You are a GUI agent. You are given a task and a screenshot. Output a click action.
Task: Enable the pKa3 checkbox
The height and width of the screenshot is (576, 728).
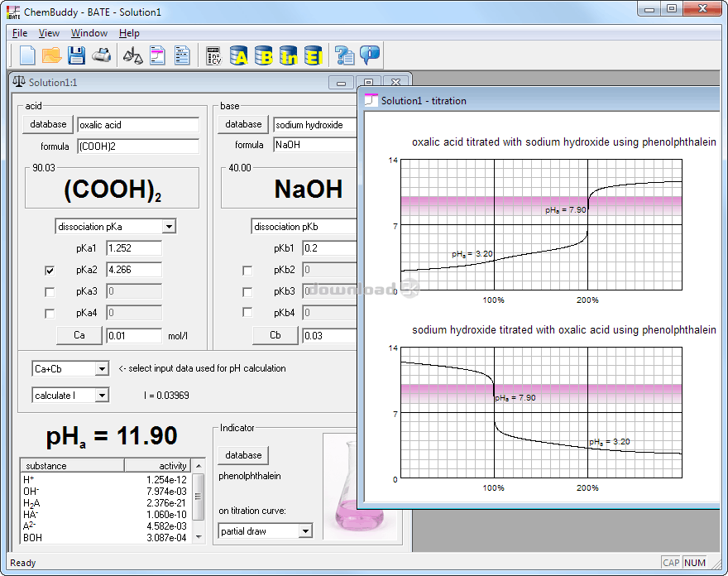coord(50,291)
